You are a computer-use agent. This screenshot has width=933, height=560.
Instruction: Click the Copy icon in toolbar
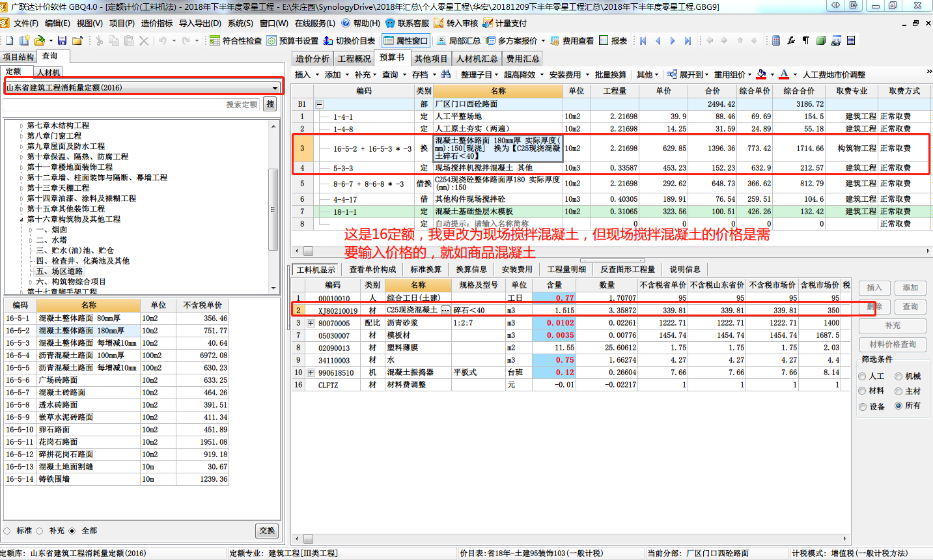point(114,40)
